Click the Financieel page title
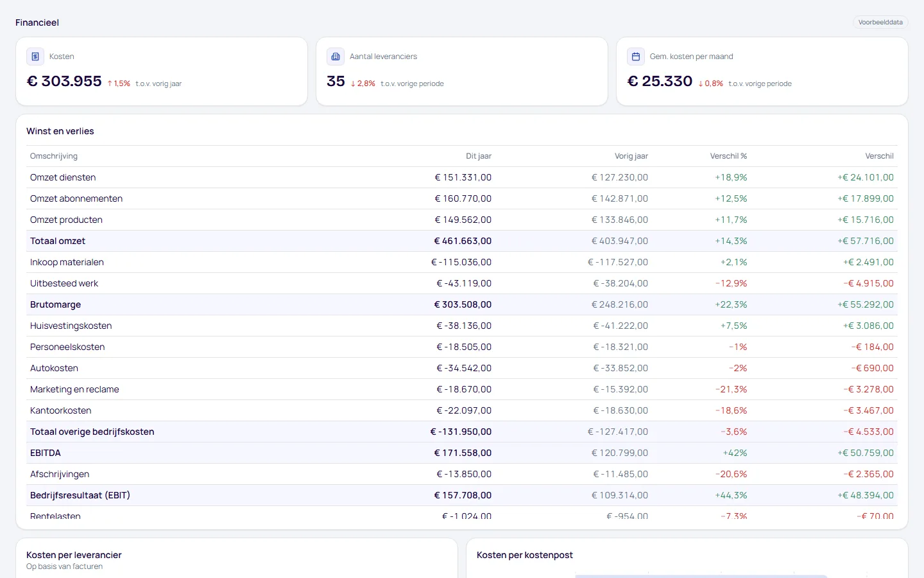Image resolution: width=924 pixels, height=578 pixels. tap(37, 22)
